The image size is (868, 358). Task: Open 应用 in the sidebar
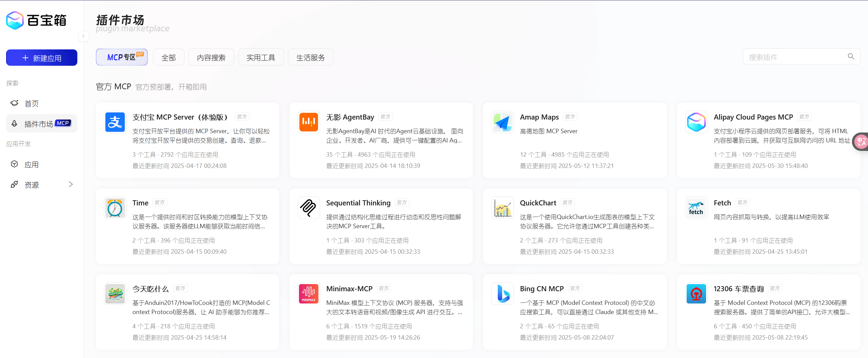tap(42, 164)
